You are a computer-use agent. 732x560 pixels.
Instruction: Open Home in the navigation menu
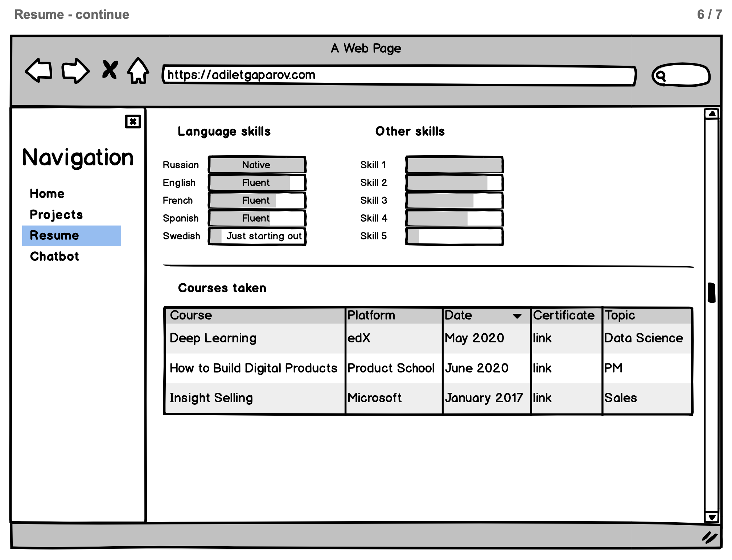47,194
